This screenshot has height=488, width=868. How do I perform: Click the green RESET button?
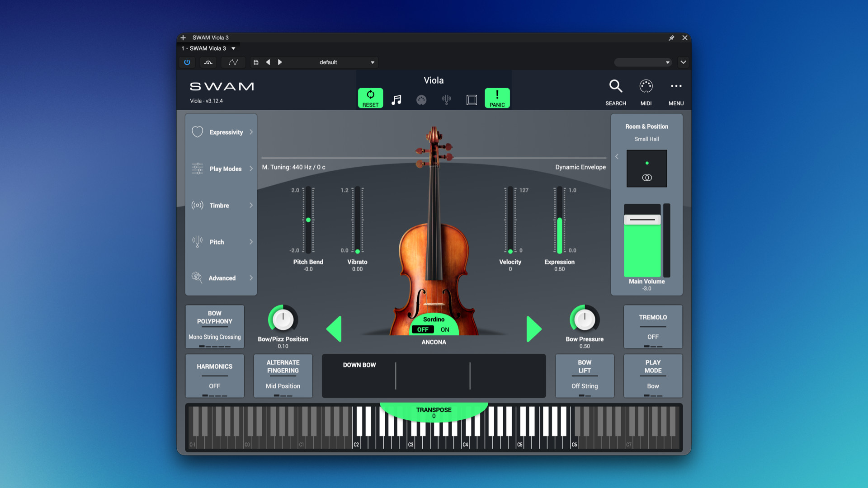(370, 98)
